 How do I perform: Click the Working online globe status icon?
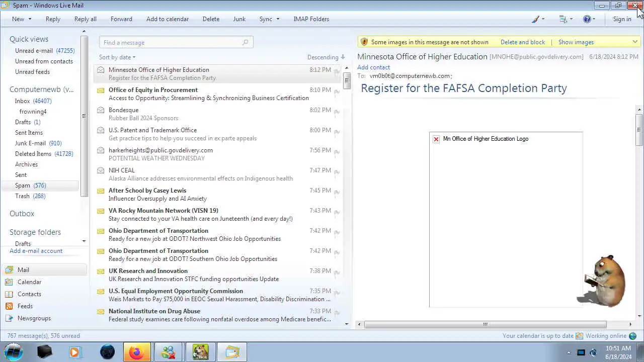633,336
